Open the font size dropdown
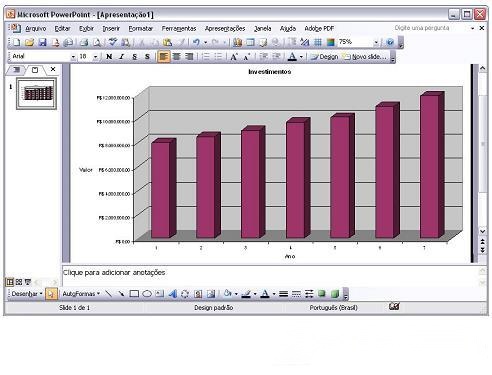Image resolution: width=492 pixels, height=375 pixels. [95, 57]
